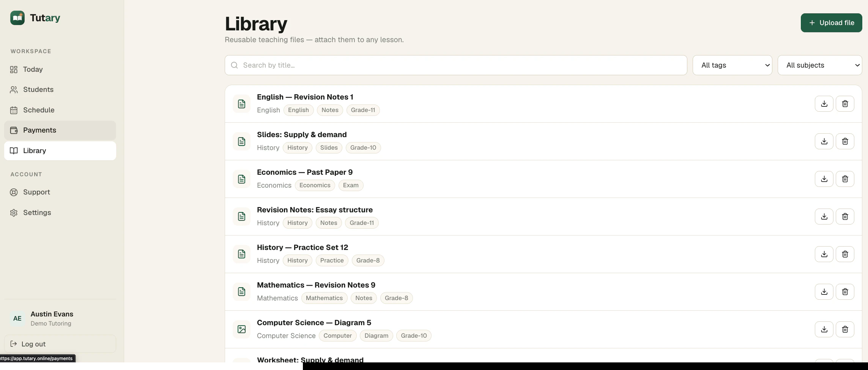
Task: Download English — Revision Notes 1 file
Action: (824, 104)
